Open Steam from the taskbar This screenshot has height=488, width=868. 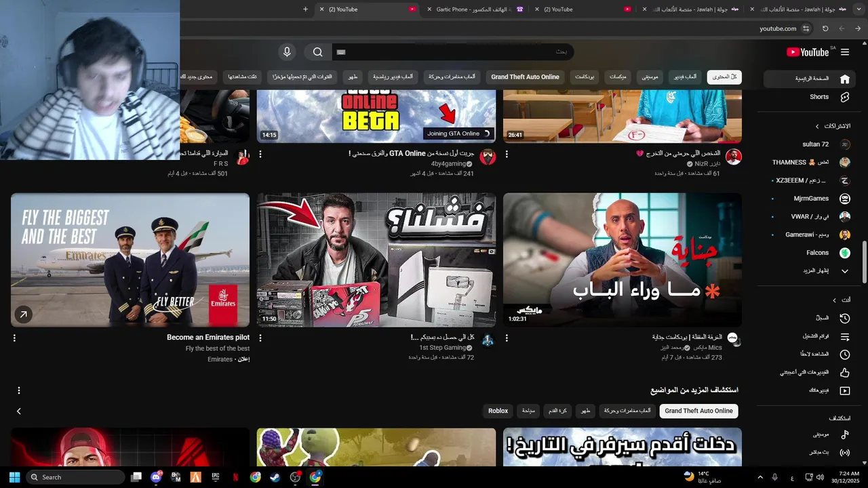275,477
